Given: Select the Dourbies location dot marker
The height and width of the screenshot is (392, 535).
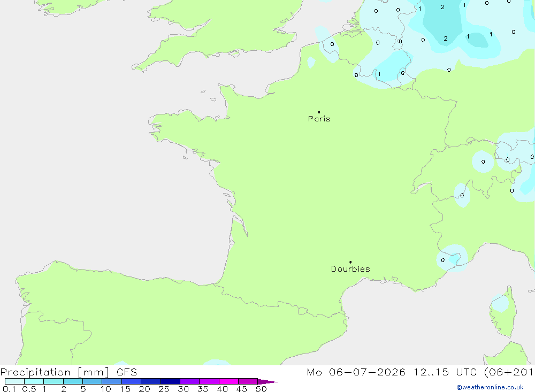Looking at the screenshot, I should pyautogui.click(x=350, y=262).
